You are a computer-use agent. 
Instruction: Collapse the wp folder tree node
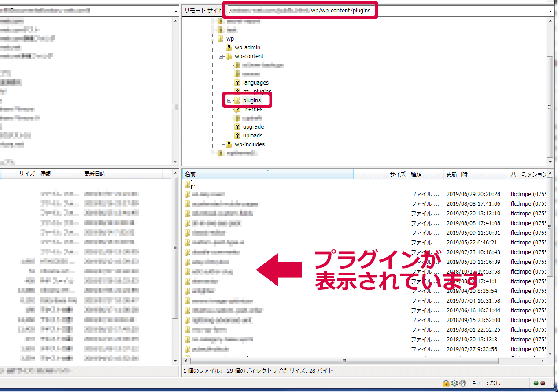[x=213, y=39]
